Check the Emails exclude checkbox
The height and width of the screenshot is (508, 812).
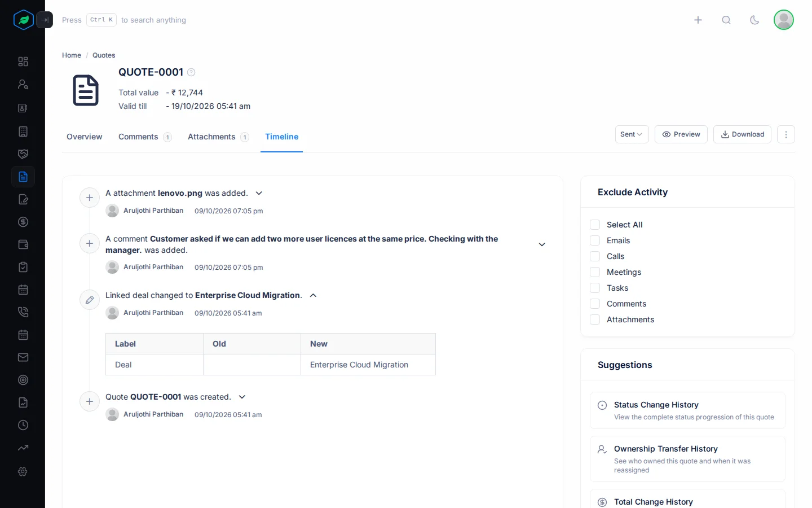595,240
